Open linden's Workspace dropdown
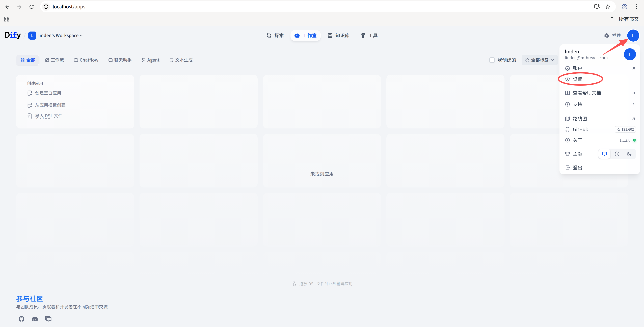This screenshot has height=327, width=644. [x=56, y=36]
